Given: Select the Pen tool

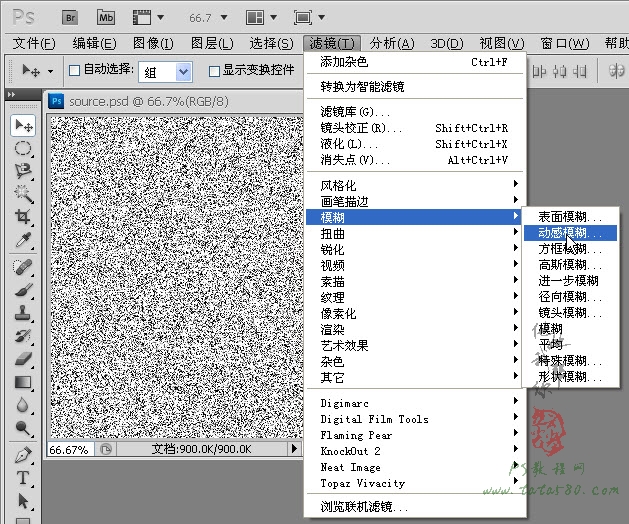Looking at the screenshot, I should pos(23,455).
